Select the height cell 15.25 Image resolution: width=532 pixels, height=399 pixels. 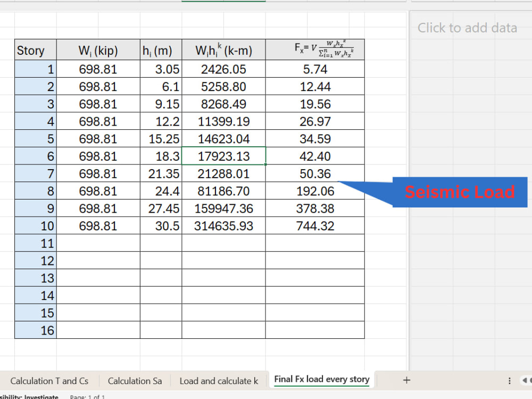(x=161, y=139)
